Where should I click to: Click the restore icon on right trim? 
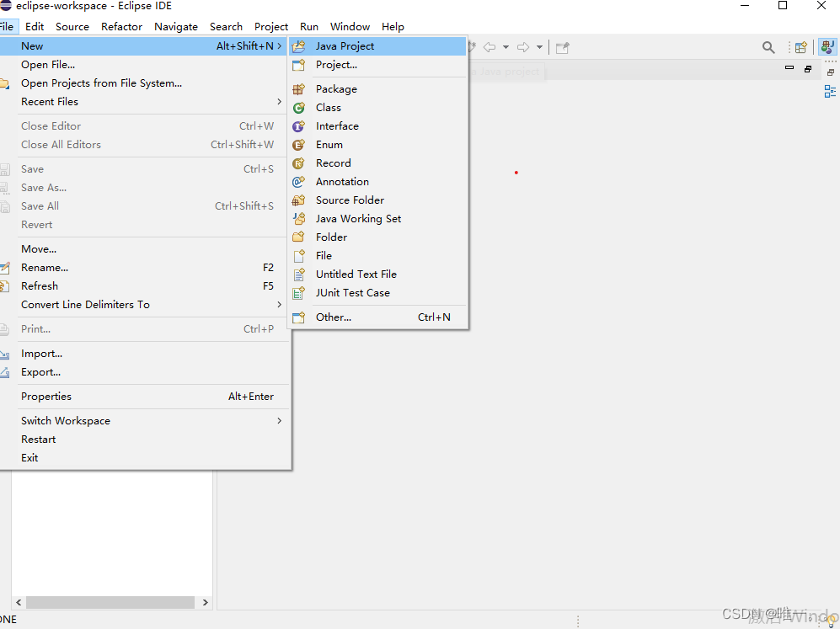click(831, 72)
